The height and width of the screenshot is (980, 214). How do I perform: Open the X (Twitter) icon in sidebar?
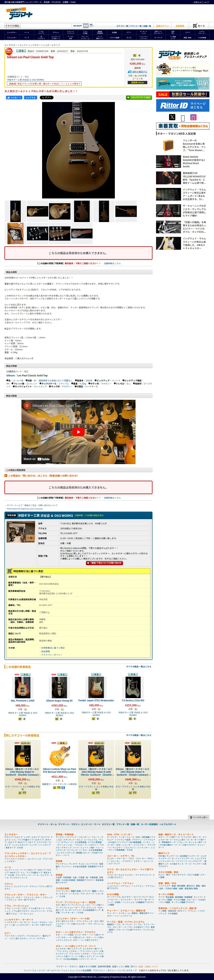(x=172, y=117)
